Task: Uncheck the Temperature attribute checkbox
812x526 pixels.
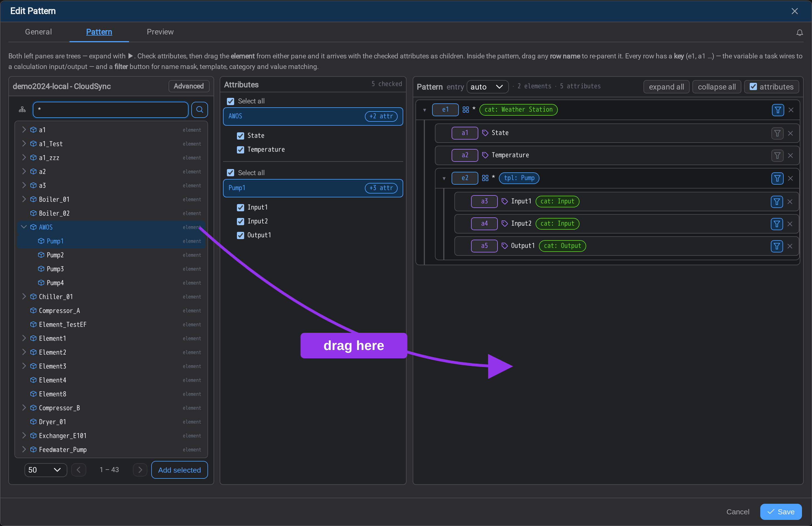Action: pyautogui.click(x=240, y=149)
